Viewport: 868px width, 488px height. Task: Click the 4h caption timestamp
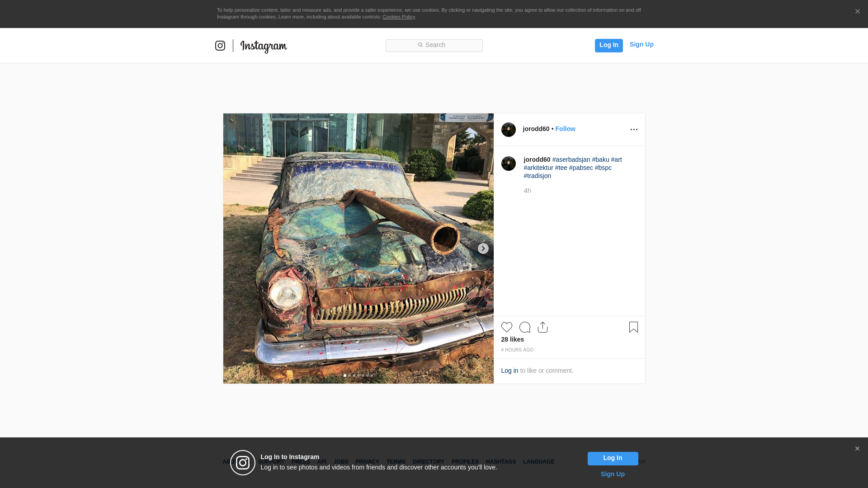tap(528, 191)
